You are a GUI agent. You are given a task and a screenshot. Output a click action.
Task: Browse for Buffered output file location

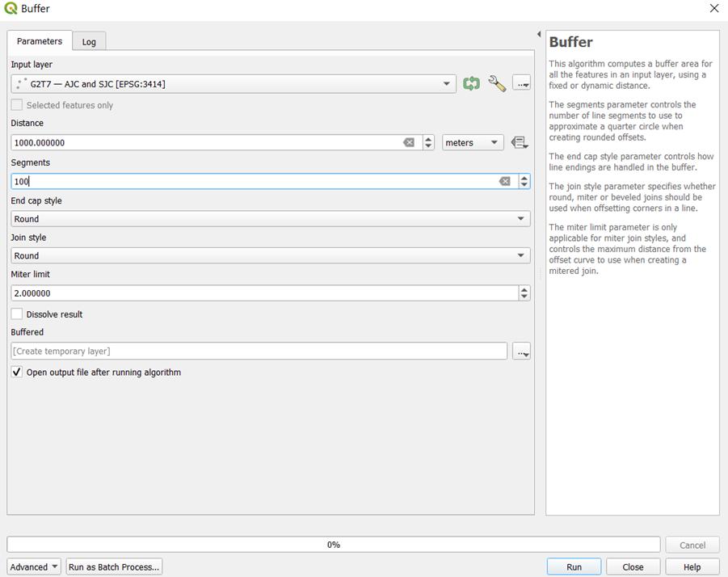tap(521, 352)
